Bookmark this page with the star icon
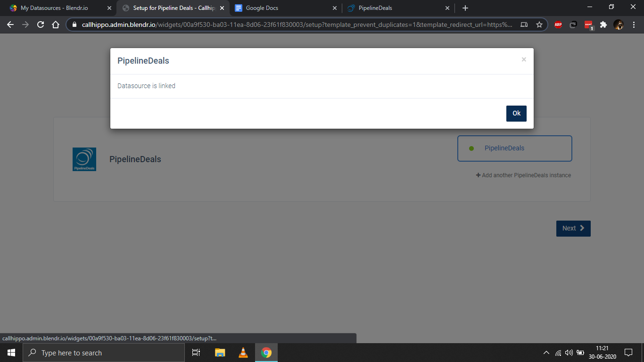Viewport: 644px width, 362px height. click(539, 25)
